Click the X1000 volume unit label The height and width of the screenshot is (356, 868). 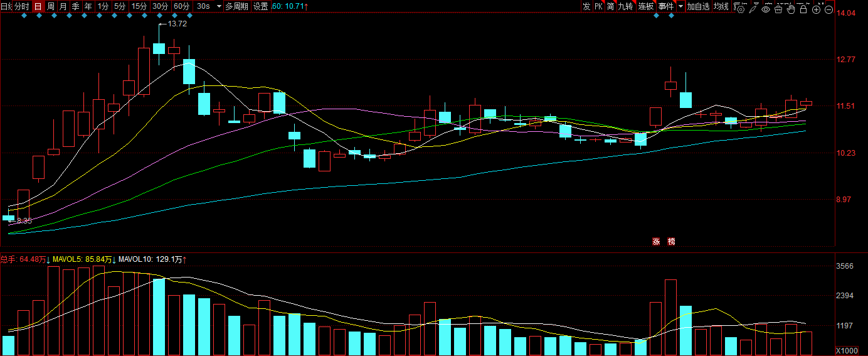pyautogui.click(x=847, y=350)
